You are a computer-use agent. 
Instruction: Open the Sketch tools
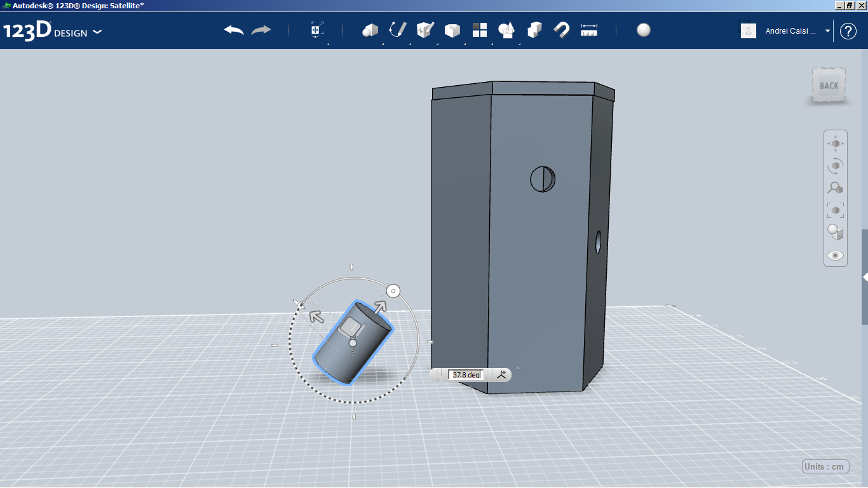coord(397,30)
